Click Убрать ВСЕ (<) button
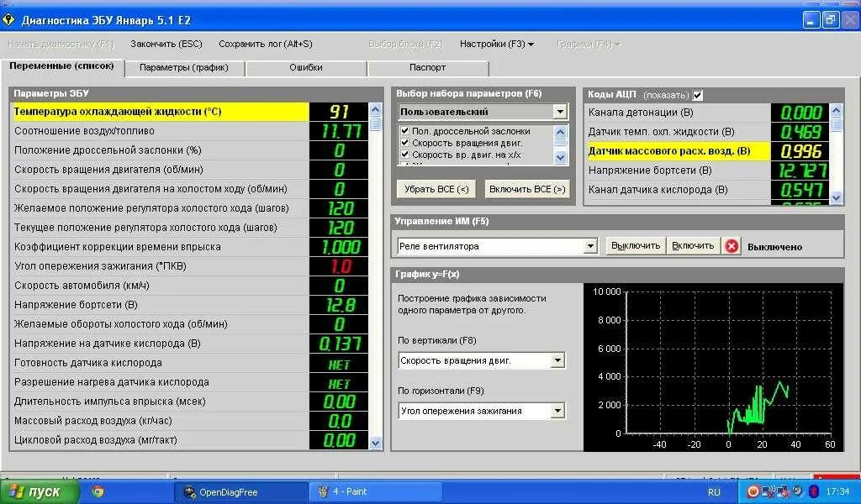The image size is (861, 504). tap(436, 189)
